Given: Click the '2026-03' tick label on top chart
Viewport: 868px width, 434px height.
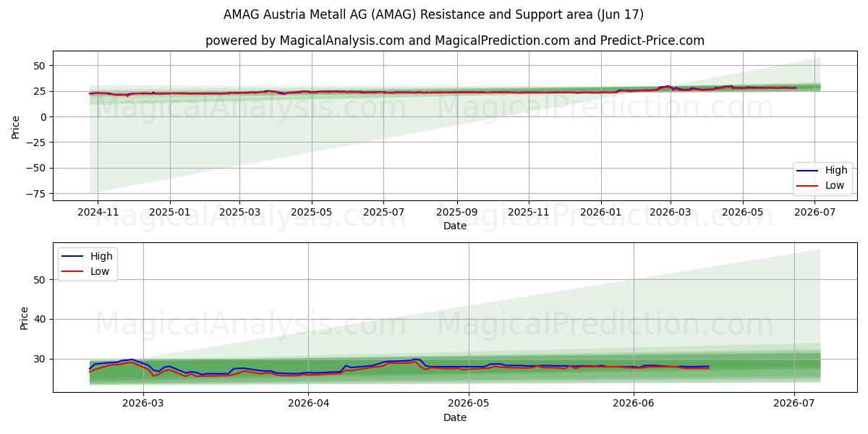Looking at the screenshot, I should tap(671, 212).
